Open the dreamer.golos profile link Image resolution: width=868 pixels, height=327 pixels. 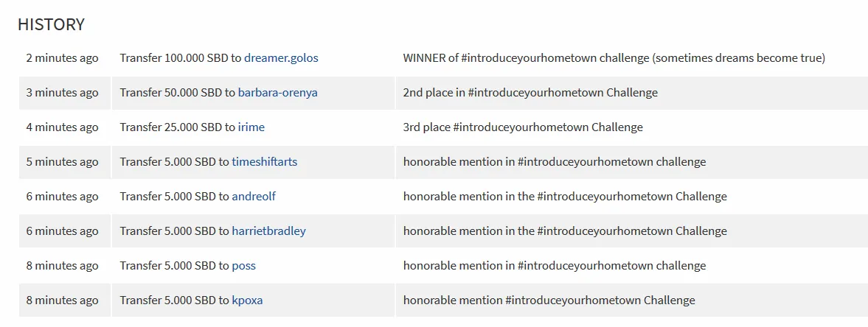[281, 58]
